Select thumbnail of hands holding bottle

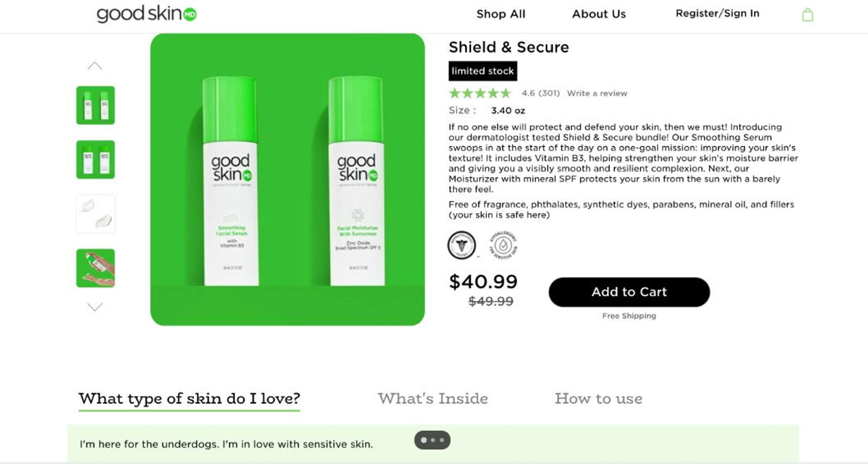click(95, 268)
